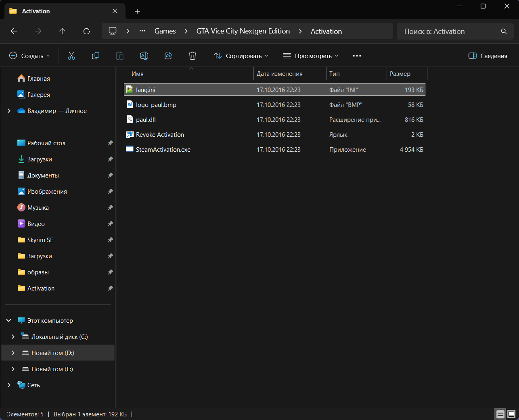Screen dimensions: 519x420
Task: Switch to details list view icon in status bar
Action: pyautogui.click(x=500, y=414)
